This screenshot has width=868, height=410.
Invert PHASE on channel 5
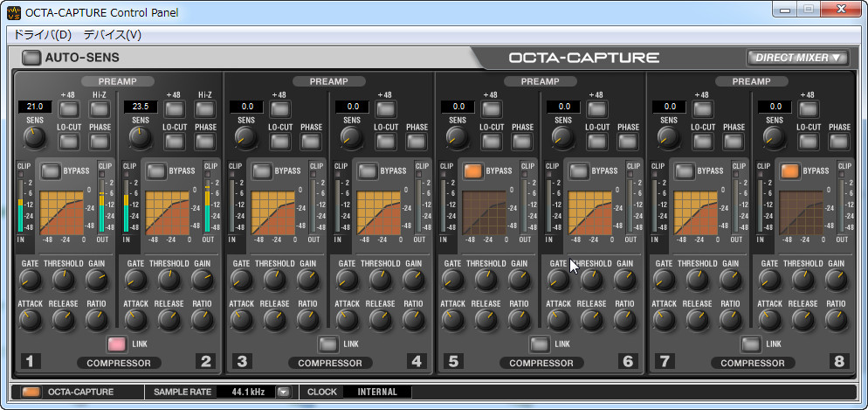[522, 141]
